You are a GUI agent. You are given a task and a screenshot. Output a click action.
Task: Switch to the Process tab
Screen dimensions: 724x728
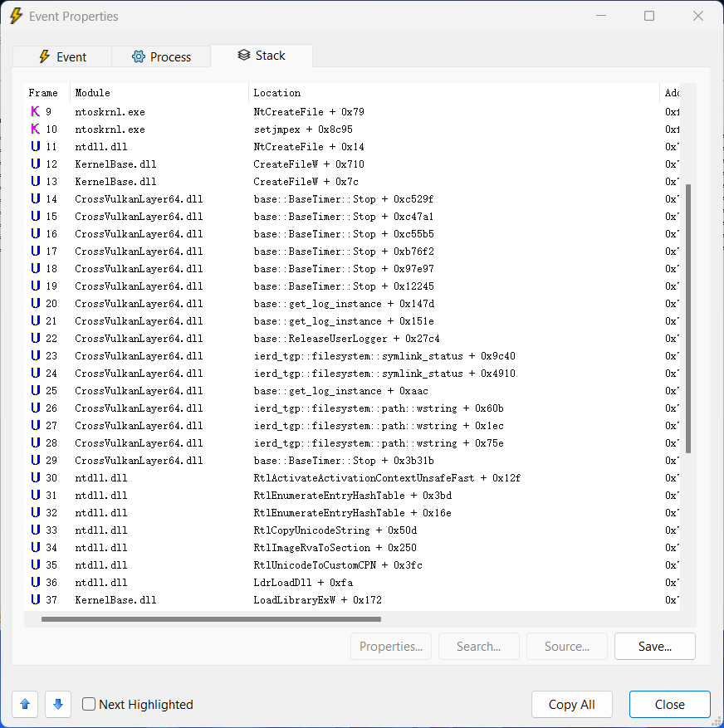pyautogui.click(x=160, y=56)
